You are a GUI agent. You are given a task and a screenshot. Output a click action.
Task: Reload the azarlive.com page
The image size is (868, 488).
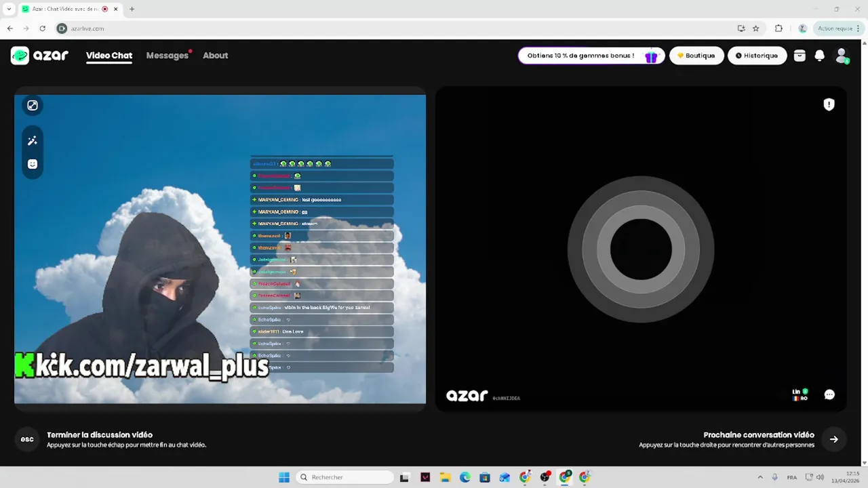[x=42, y=28]
